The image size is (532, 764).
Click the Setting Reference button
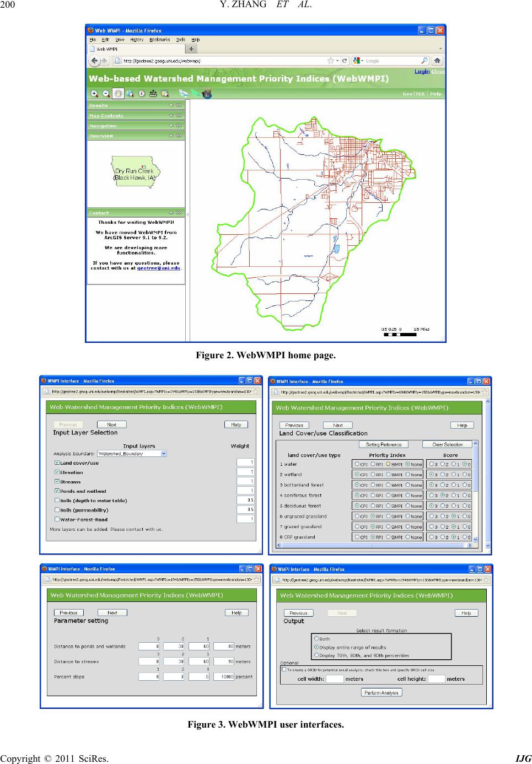point(383,444)
